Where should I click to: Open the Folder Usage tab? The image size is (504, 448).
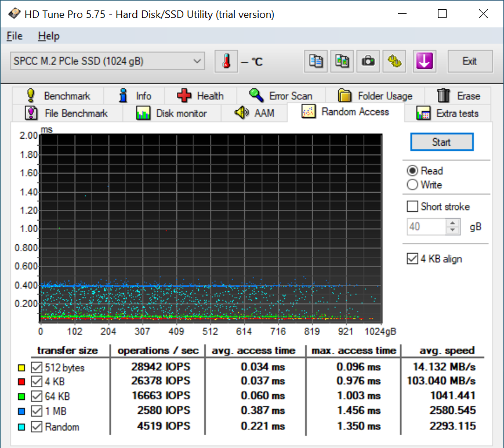click(x=375, y=96)
